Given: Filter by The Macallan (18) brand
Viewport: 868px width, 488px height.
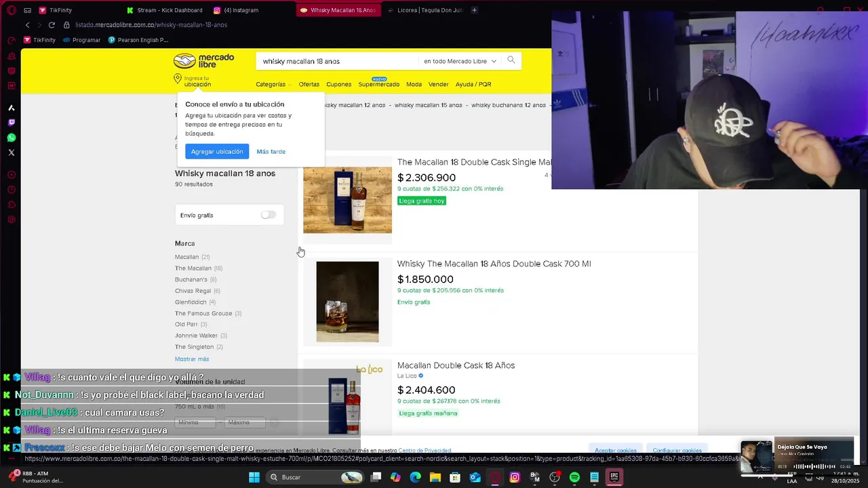Looking at the screenshot, I should 199,268.
